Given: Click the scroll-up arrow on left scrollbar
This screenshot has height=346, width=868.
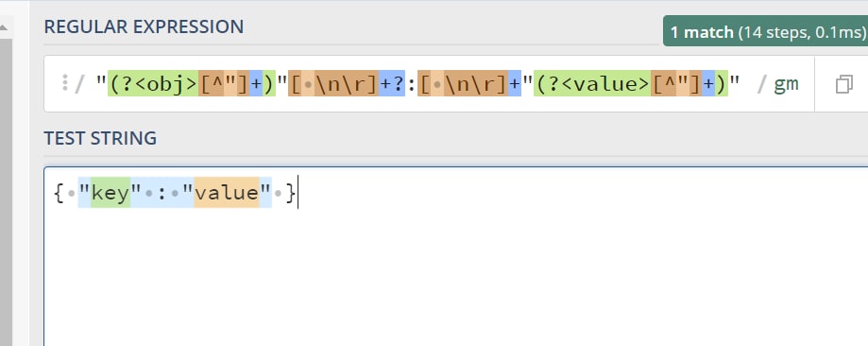Looking at the screenshot, I should click(x=5, y=27).
